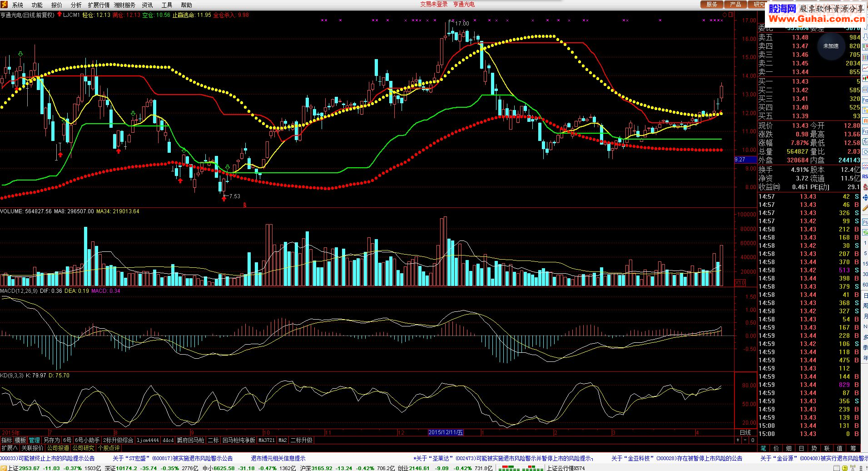Click the split-window square icon above price axis
Viewport: 868px width, 471px height.
tap(731, 15)
